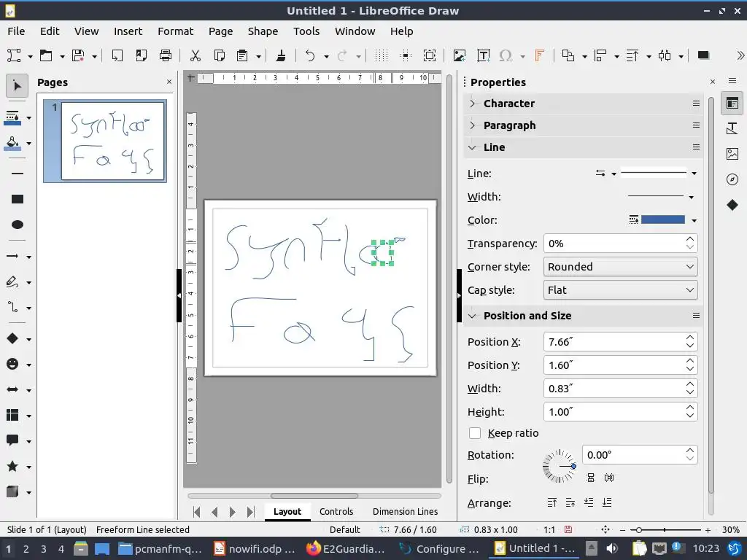Choose the Insert Line tool
747x560 pixels.
18,174
